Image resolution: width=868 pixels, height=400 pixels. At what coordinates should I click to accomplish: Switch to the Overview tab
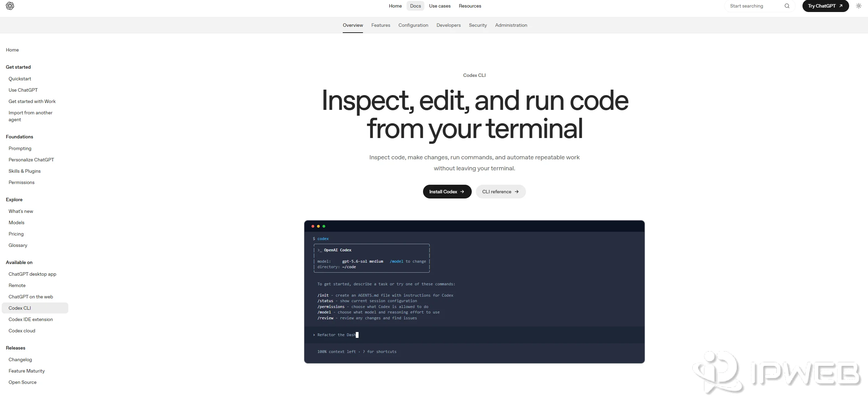pyautogui.click(x=353, y=25)
